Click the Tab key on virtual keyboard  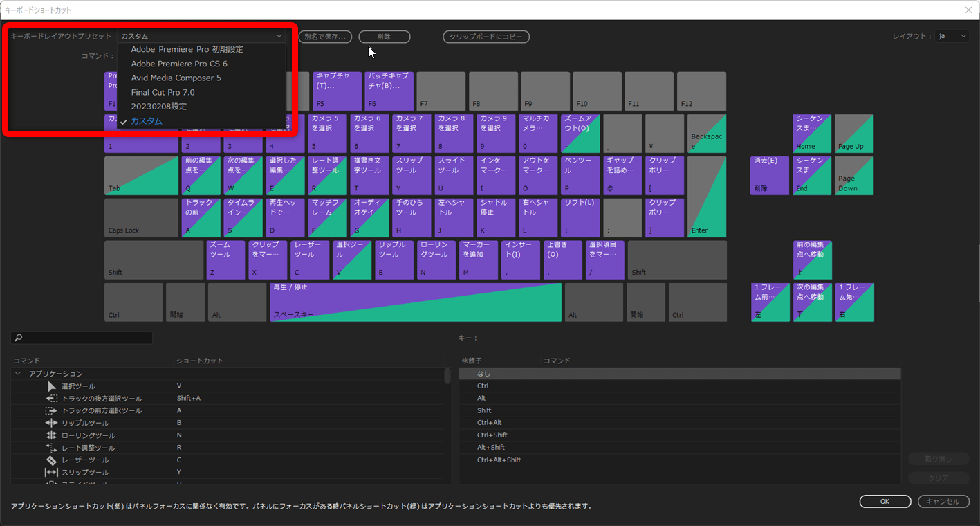141,176
